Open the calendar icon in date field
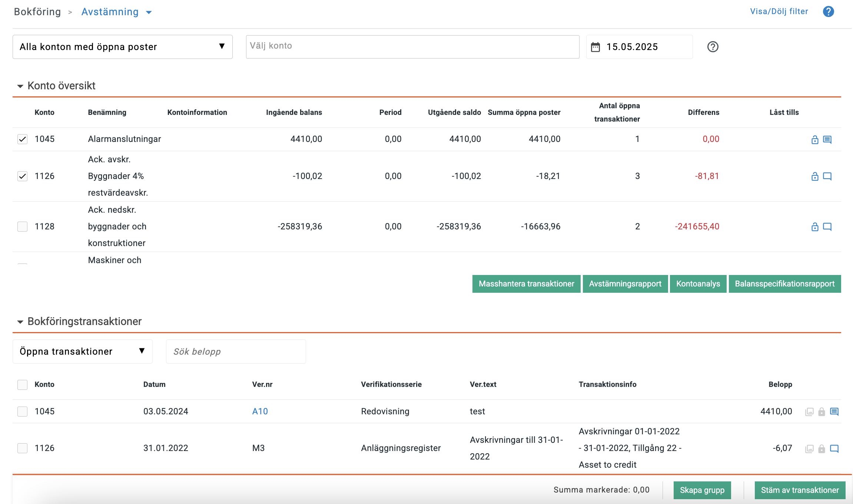This screenshot has width=853, height=504. click(595, 47)
